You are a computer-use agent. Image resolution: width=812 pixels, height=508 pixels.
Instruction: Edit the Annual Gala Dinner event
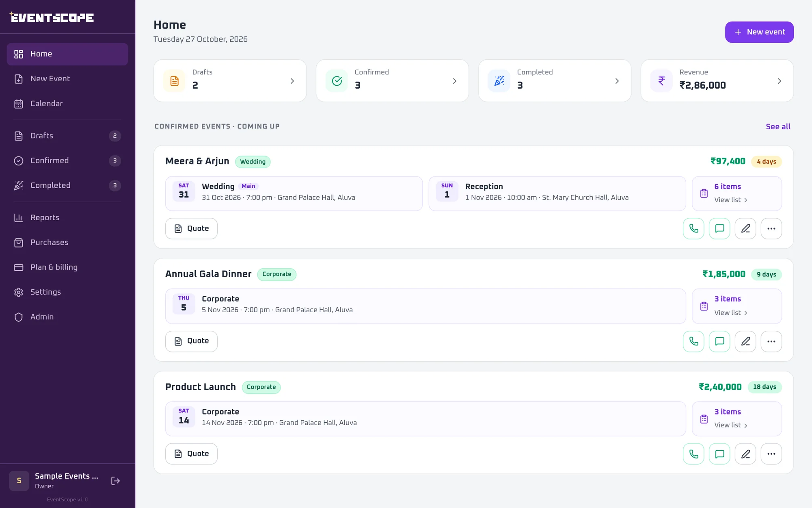[745, 341]
